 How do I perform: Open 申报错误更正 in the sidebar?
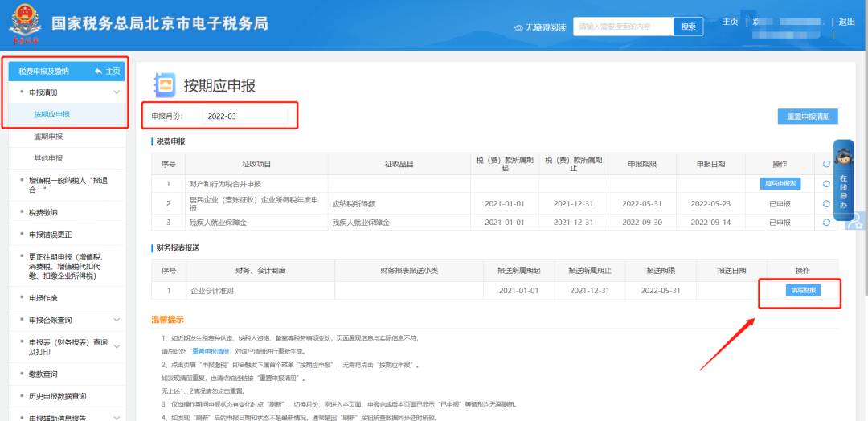(50, 235)
